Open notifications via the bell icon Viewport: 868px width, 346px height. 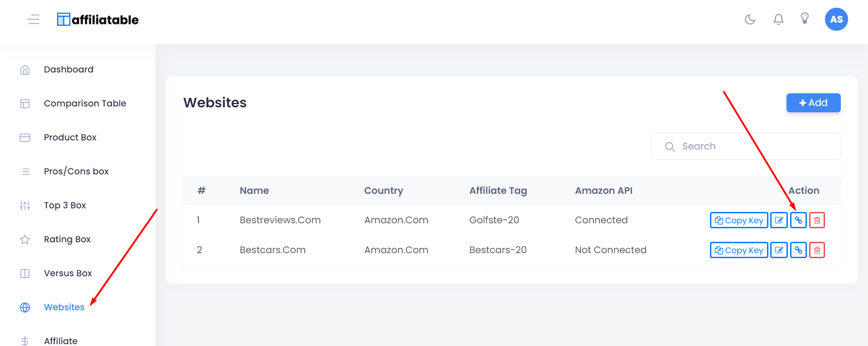click(778, 19)
